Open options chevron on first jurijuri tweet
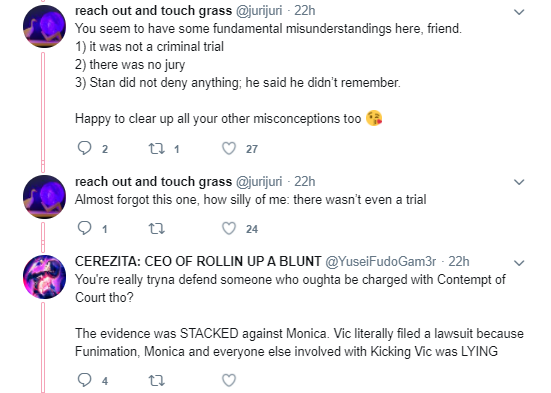551x393 pixels. pos(519,12)
